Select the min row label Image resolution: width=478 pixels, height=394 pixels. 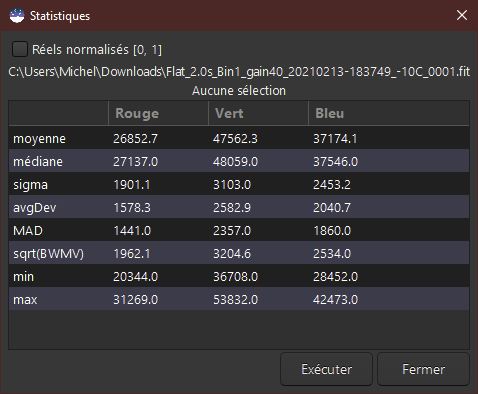(x=23, y=277)
